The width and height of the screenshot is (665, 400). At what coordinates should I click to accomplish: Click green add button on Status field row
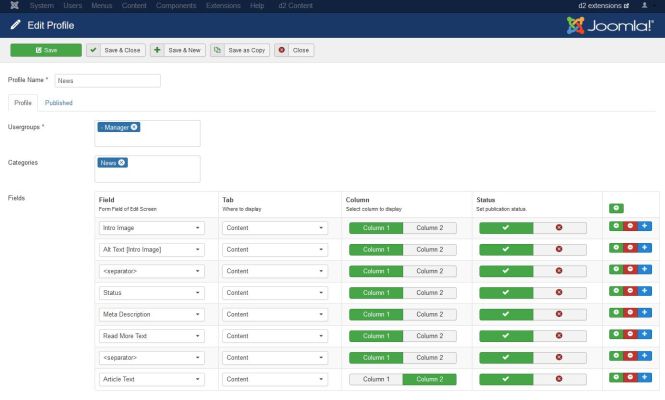point(616,291)
